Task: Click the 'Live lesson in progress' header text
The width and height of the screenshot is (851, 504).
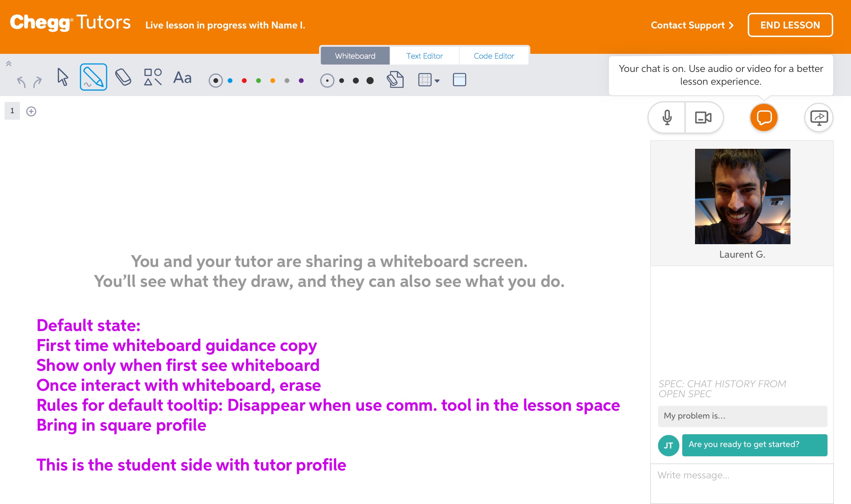Action: pos(225,25)
